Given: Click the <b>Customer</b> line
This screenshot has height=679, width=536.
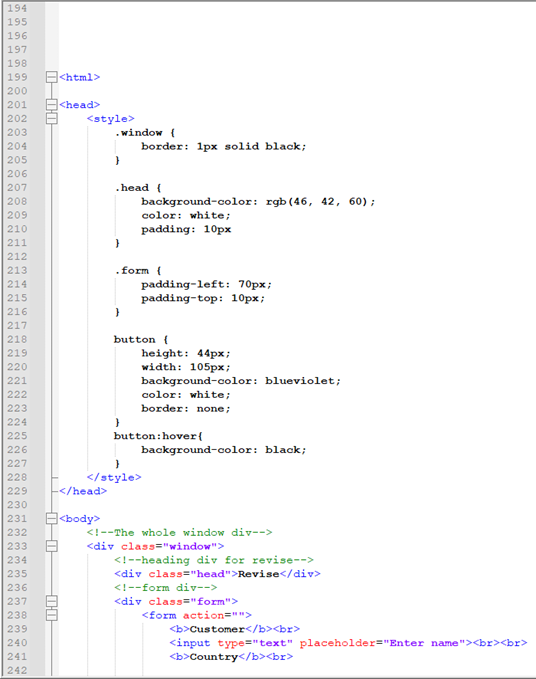Looking at the screenshot, I should point(235,629).
